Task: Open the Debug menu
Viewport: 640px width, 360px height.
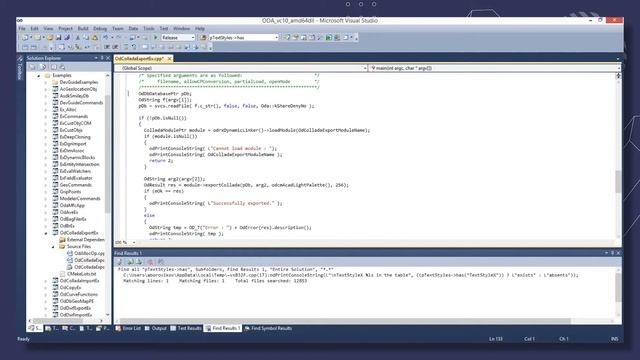Action: tap(100, 29)
